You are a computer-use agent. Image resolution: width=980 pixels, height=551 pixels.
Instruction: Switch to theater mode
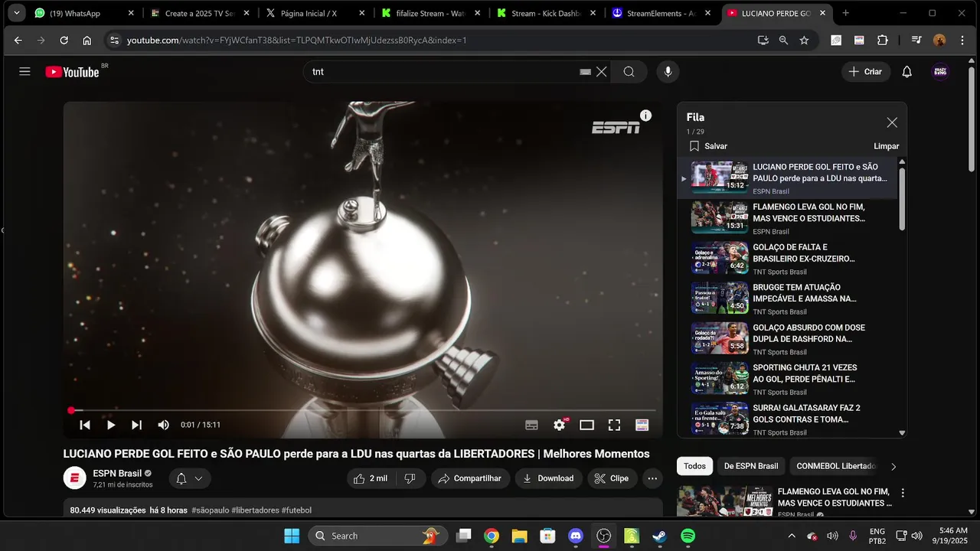[x=586, y=425]
